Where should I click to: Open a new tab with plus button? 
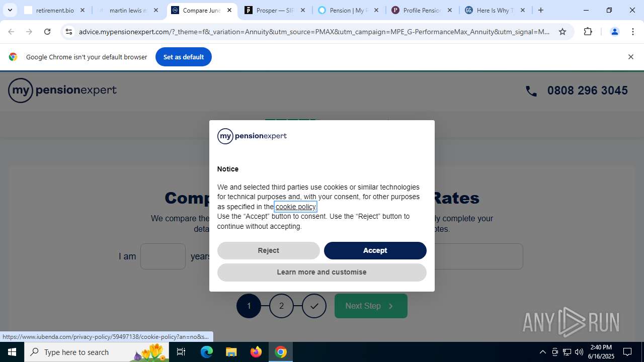point(541,10)
